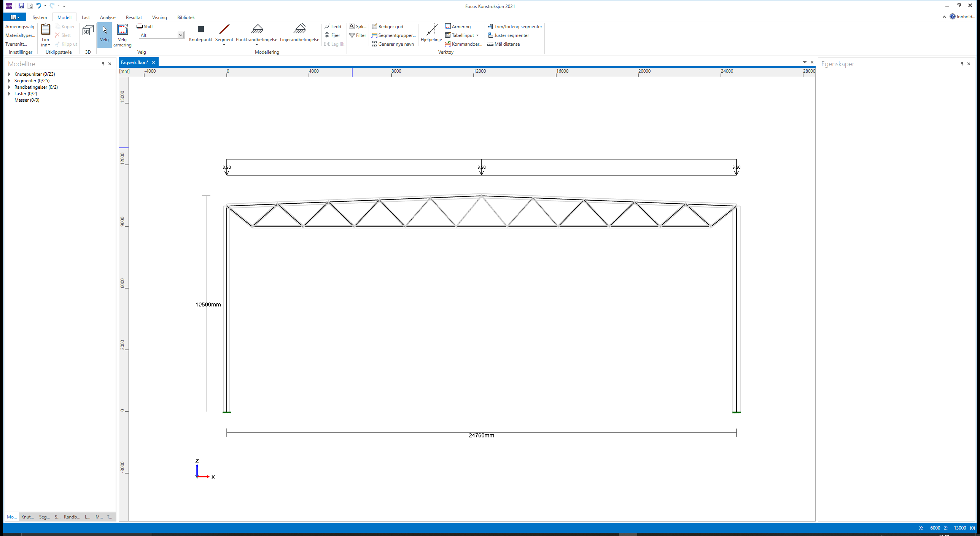Activate the Velg selection tool
This screenshot has width=980, height=536.
point(104,35)
